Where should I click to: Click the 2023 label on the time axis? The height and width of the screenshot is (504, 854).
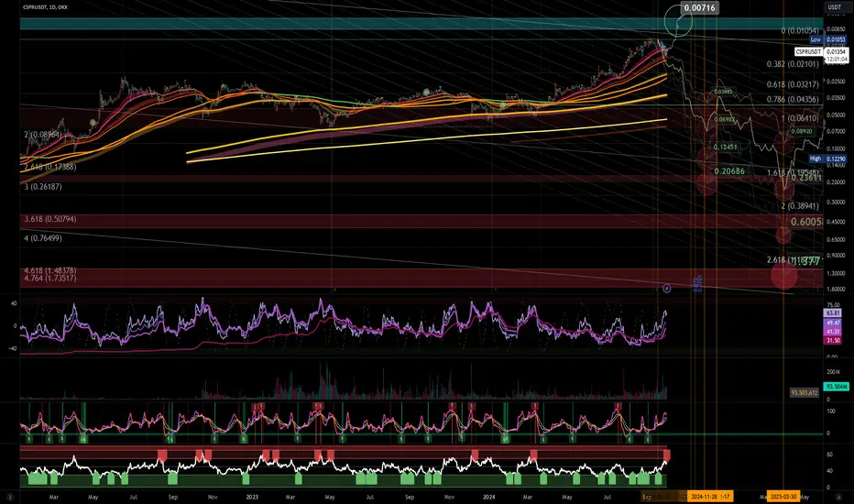point(252,497)
